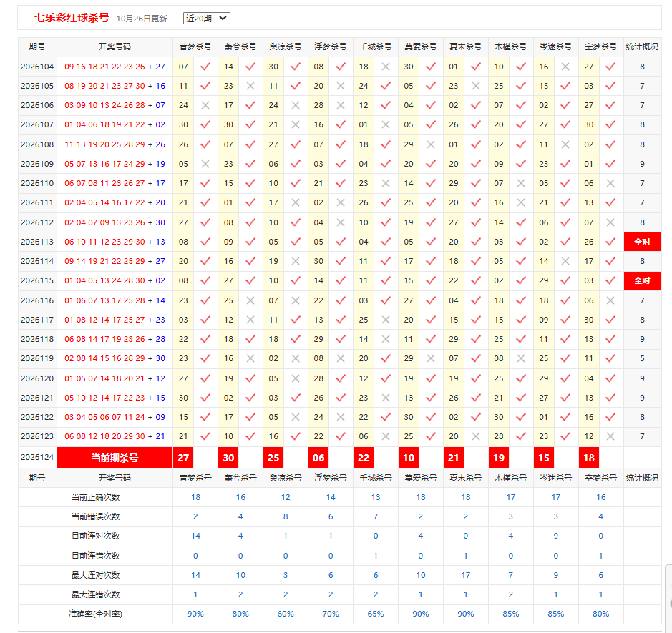The height and width of the screenshot is (633, 672).
Task: Click 当前错误次数 value 8 for 奥凉杀号
Action: 286,516
